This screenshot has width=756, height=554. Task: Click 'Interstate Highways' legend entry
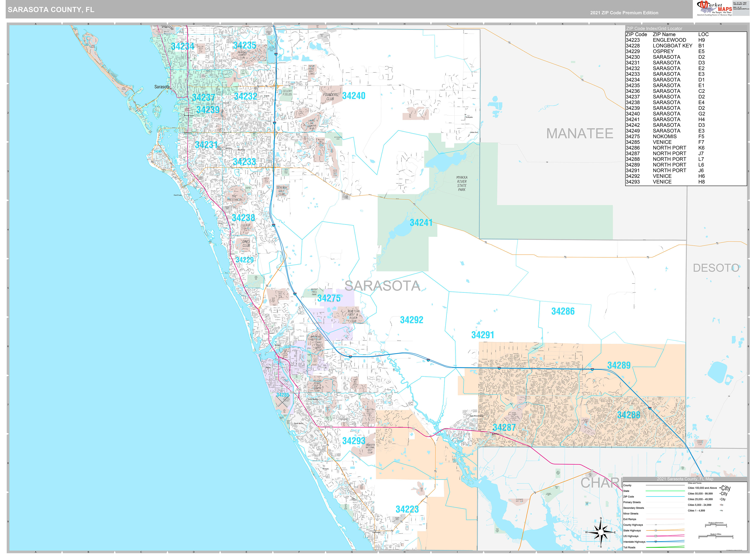tap(634, 542)
